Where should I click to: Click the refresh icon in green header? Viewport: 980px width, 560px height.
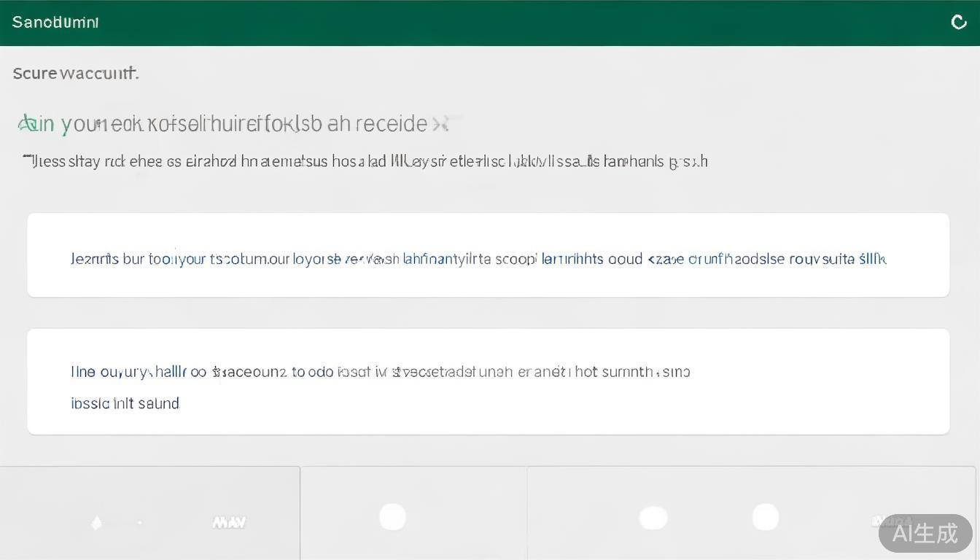pyautogui.click(x=959, y=23)
